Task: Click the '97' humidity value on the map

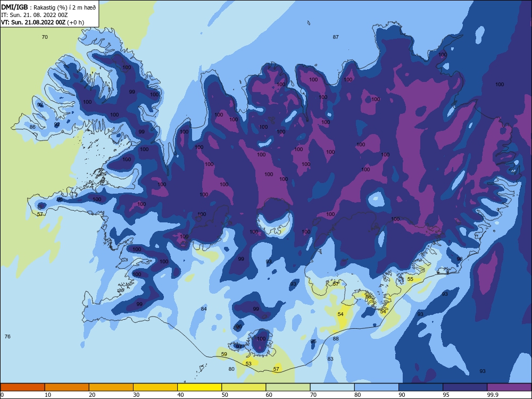Action: 239,346
